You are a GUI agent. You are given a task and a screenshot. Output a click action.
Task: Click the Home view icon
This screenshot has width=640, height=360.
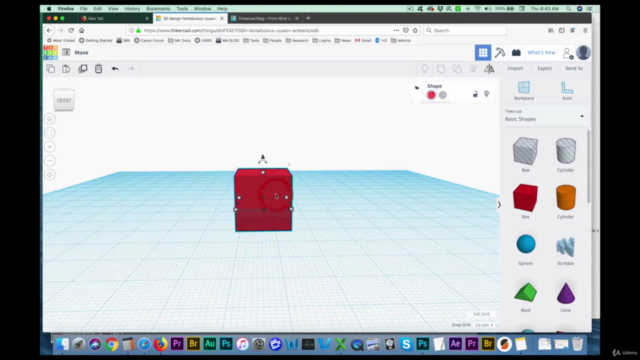(50, 119)
